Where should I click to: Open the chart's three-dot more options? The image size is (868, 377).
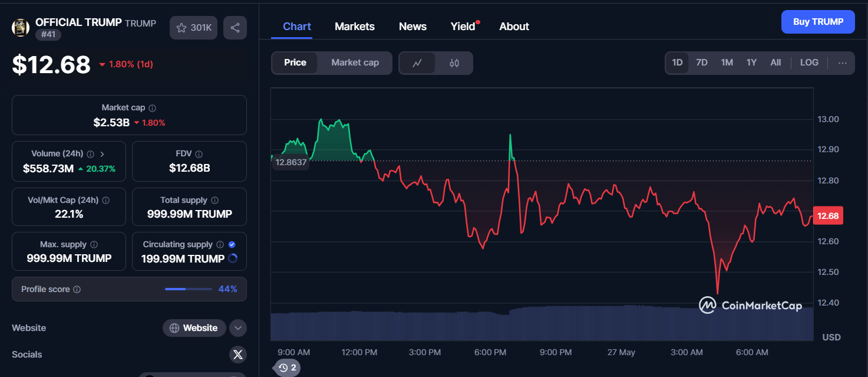(843, 63)
